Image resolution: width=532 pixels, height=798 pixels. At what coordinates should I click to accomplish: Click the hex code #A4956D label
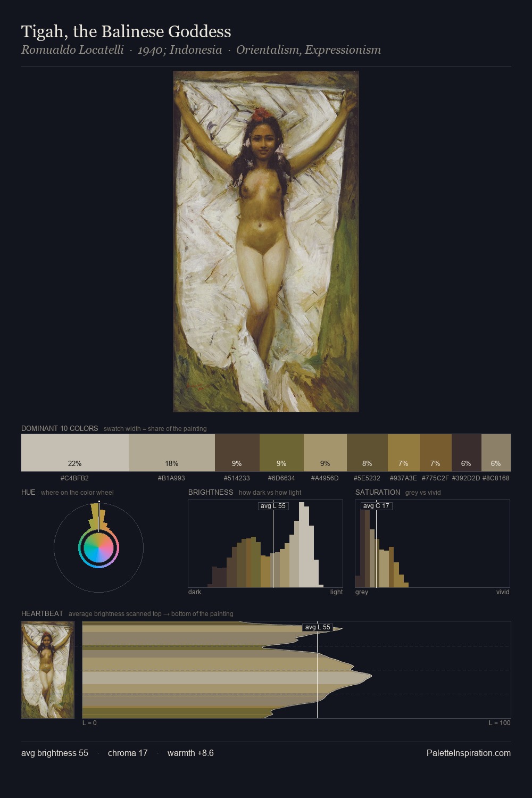(325, 478)
